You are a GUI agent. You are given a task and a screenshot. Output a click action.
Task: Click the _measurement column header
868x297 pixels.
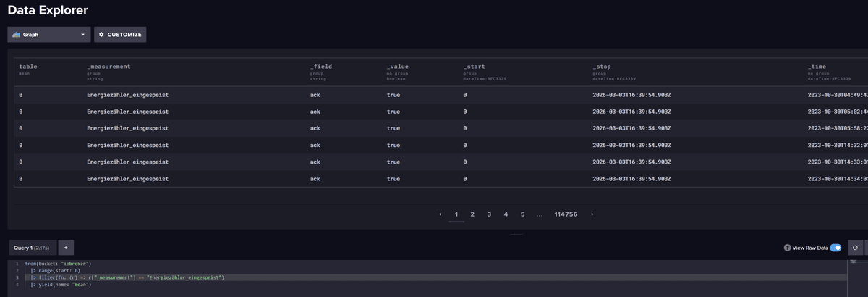(109, 67)
